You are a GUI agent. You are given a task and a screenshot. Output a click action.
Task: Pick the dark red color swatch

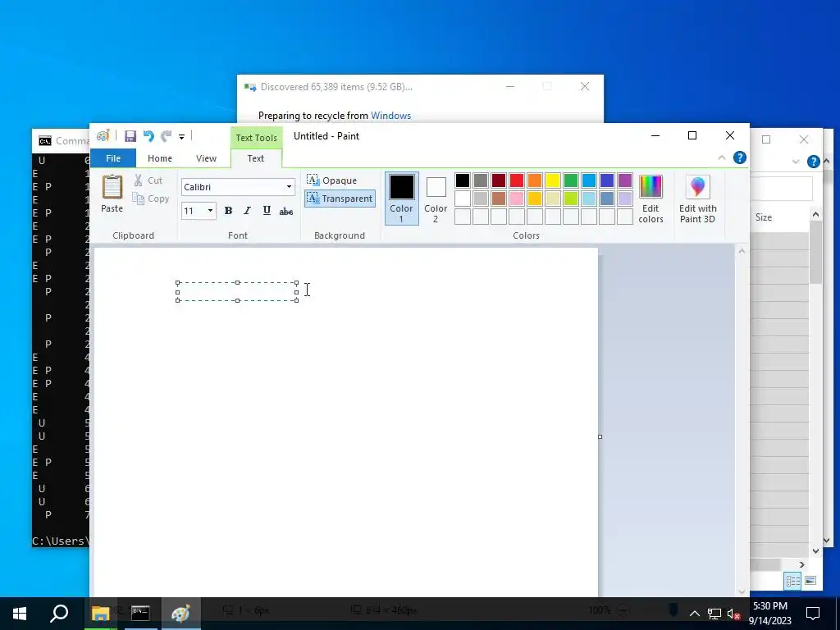click(499, 180)
